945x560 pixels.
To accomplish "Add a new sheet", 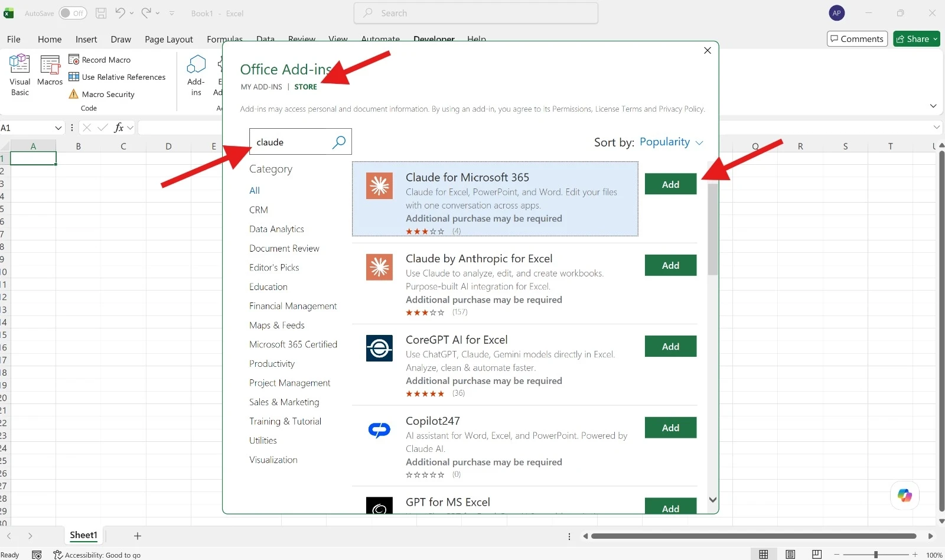I will 138,536.
